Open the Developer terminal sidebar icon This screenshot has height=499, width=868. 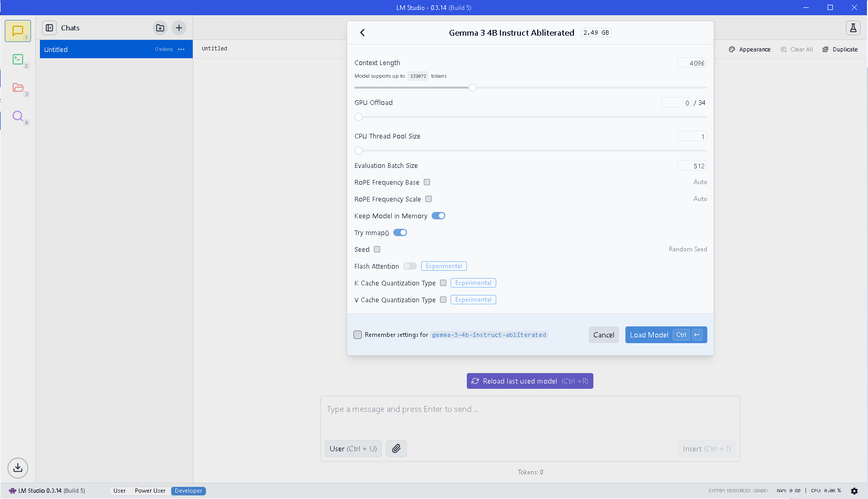click(x=18, y=59)
